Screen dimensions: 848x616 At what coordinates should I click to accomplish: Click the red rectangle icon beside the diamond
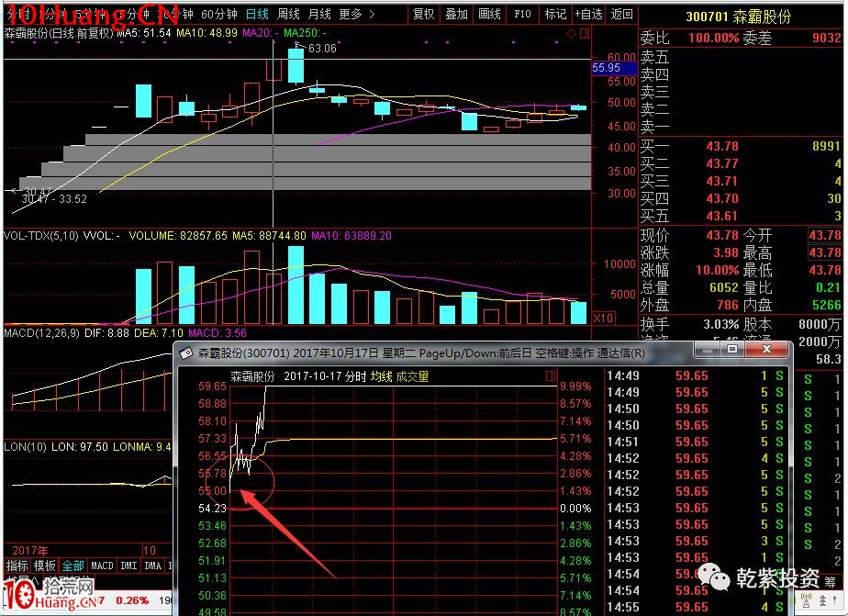click(x=585, y=34)
